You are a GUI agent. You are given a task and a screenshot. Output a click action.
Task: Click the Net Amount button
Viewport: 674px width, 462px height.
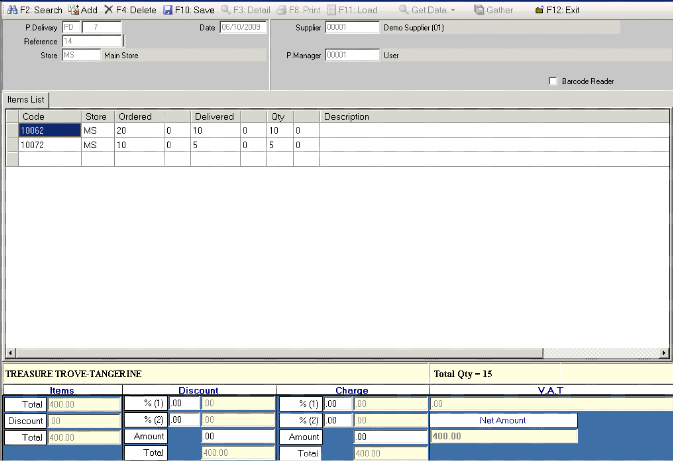click(x=503, y=421)
